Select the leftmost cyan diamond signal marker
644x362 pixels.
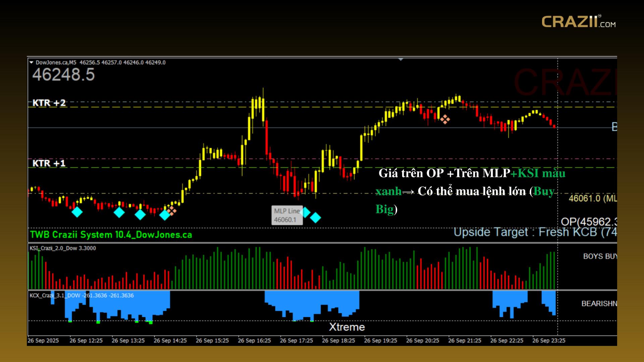tap(77, 212)
